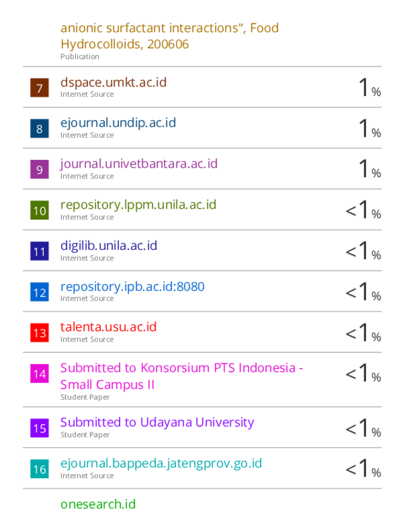The height and width of the screenshot is (532, 411).
Task: Open repository.lppm.unila.ac.id source
Action: click(138, 205)
